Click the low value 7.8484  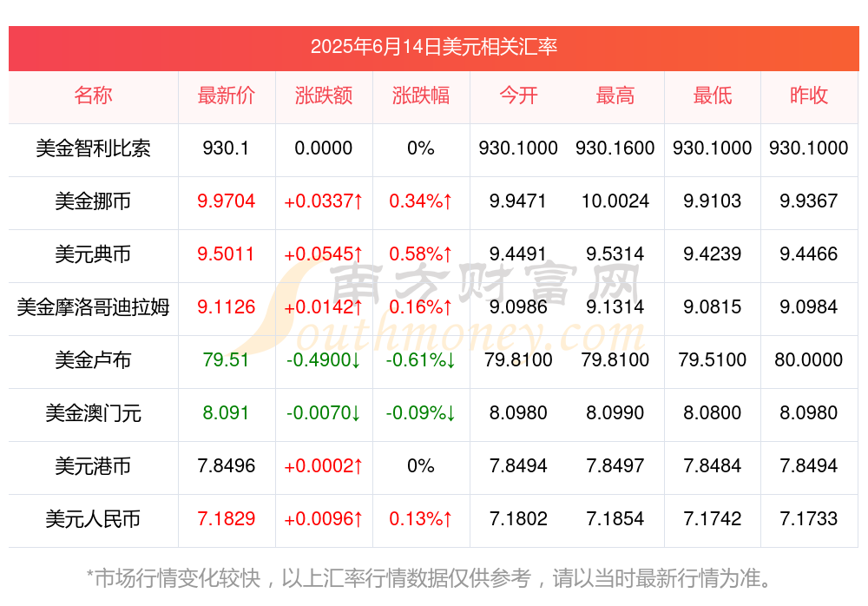713,466
